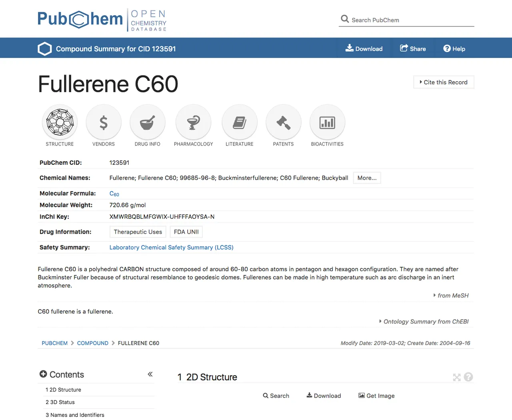Open the Pharmacology icon
The width and height of the screenshot is (512, 420).
193,122
